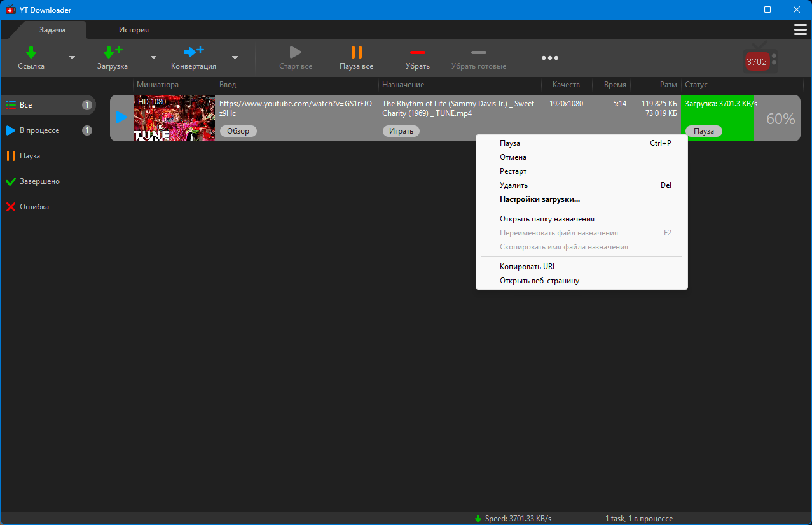Image resolution: width=812 pixels, height=525 pixels.
Task: Filter tasks by В процессе
Action: pos(39,130)
